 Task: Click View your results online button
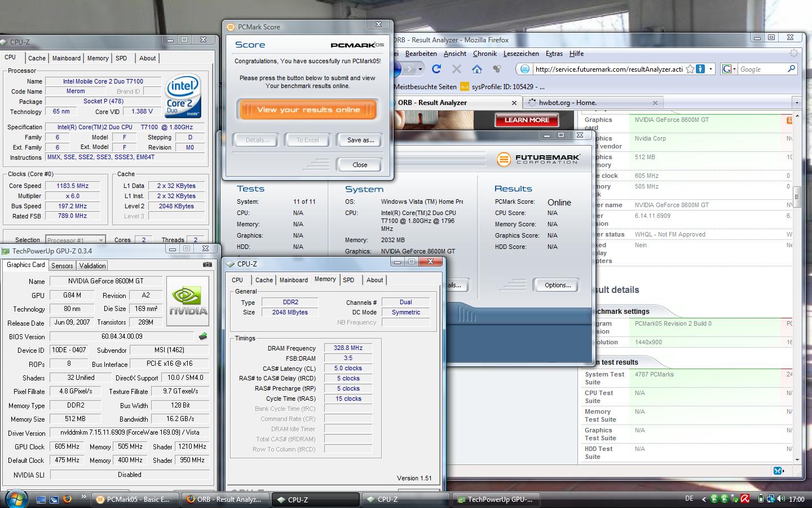(308, 110)
